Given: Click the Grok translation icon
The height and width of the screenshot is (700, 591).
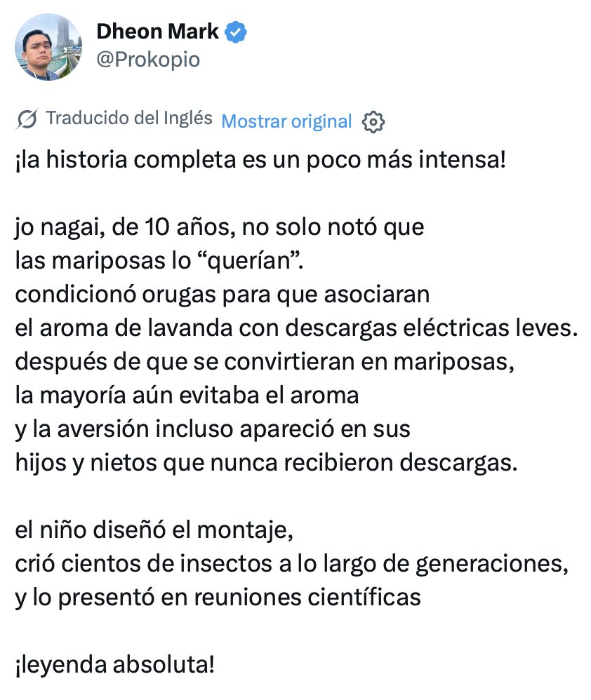Looking at the screenshot, I should [27, 119].
